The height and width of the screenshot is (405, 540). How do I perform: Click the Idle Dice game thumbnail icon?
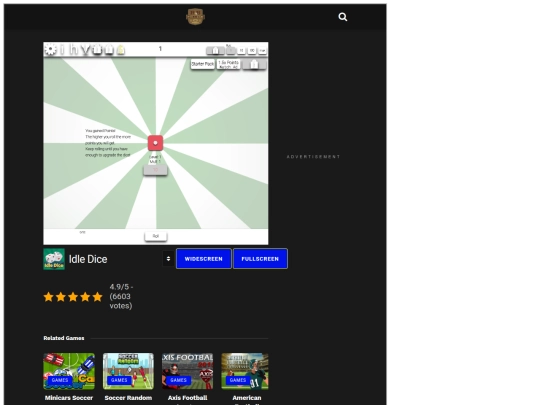[54, 259]
